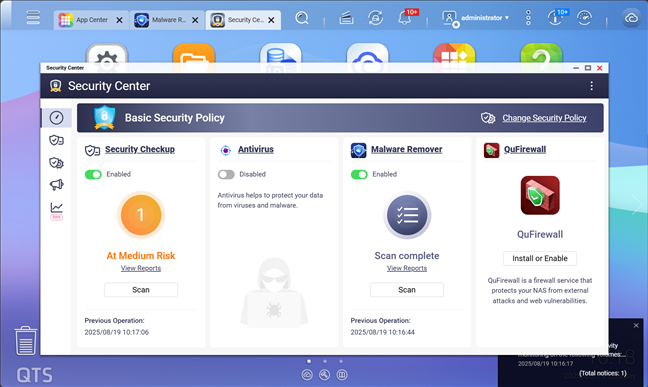This screenshot has height=387, width=648.
Task: Start a Security Checkup scan
Action: 141,290
